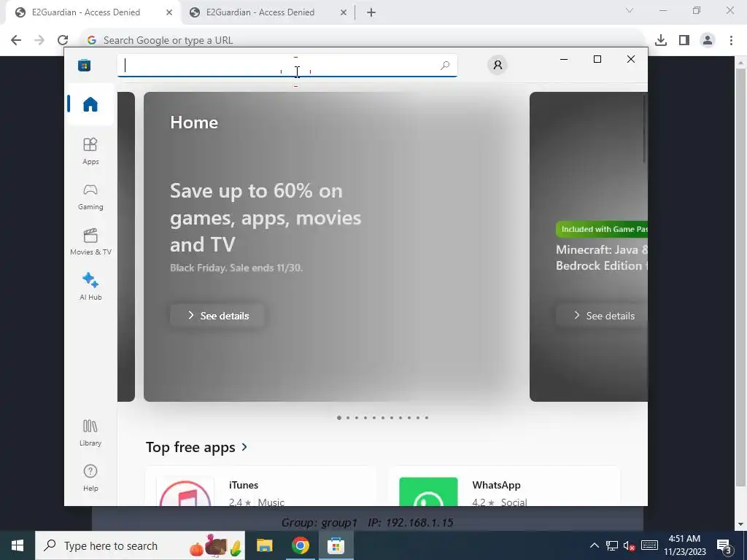This screenshot has height=560, width=747.
Task: Expand Top free apps chevron arrow
Action: [x=244, y=447]
